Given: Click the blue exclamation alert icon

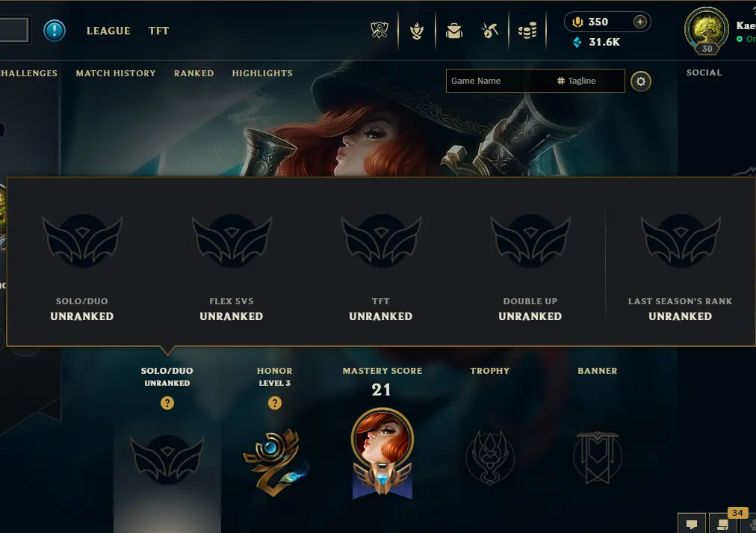Looking at the screenshot, I should click(55, 31).
